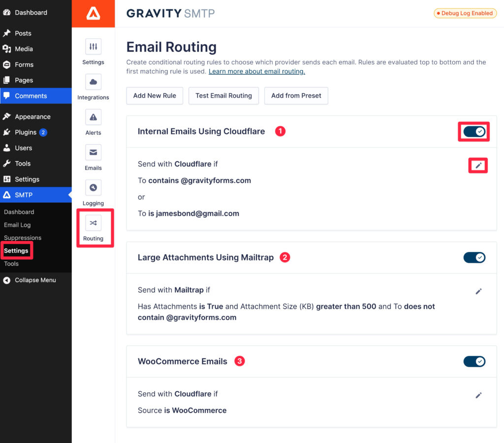The width and height of the screenshot is (504, 443).
Task: Click the Test Email Routing button
Action: tap(224, 96)
